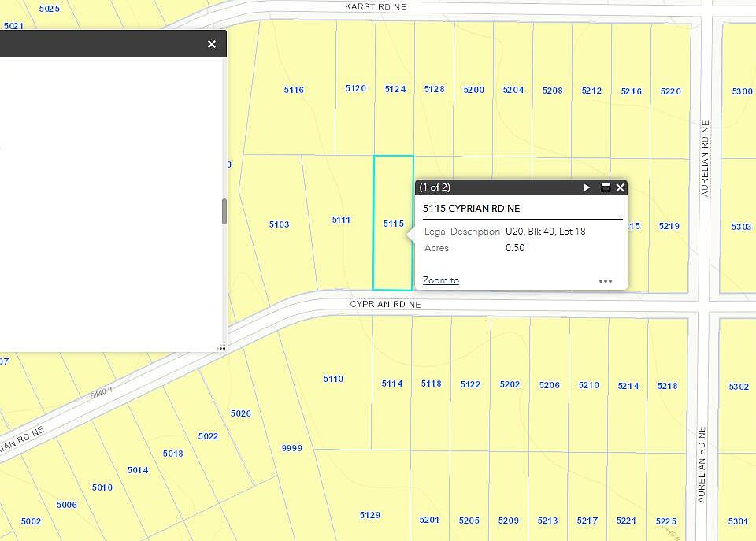The width and height of the screenshot is (756, 541).
Task: Select parcel 5010
Action: tap(102, 487)
